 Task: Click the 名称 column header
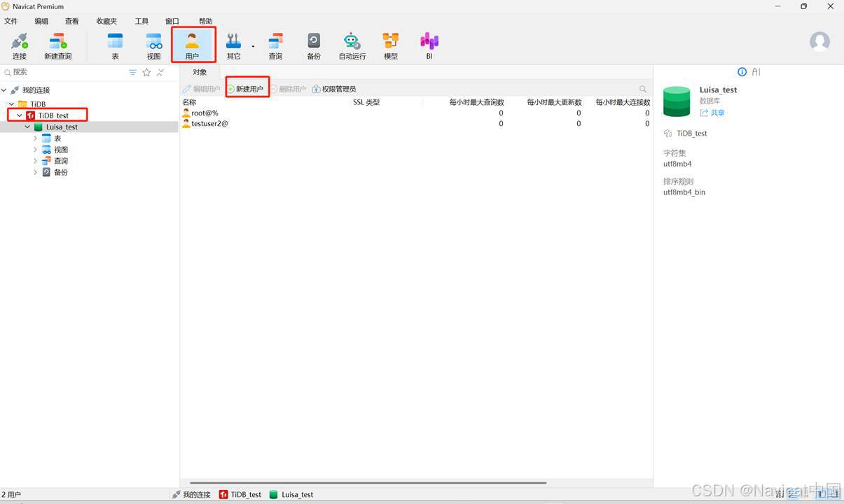point(190,102)
